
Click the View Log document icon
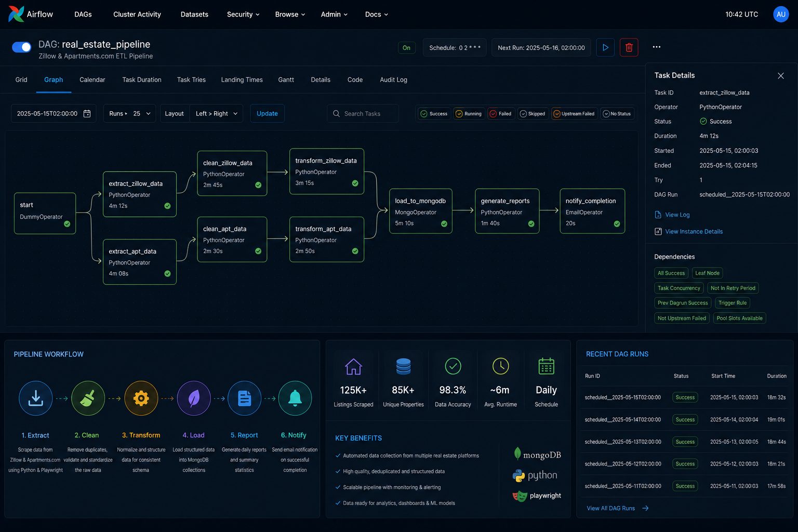coord(658,215)
